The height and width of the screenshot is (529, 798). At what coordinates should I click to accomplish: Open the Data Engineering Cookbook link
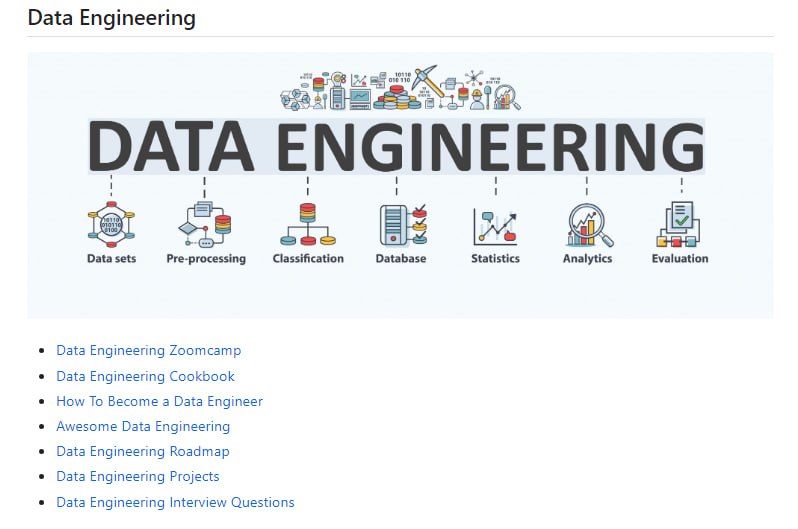coord(145,377)
